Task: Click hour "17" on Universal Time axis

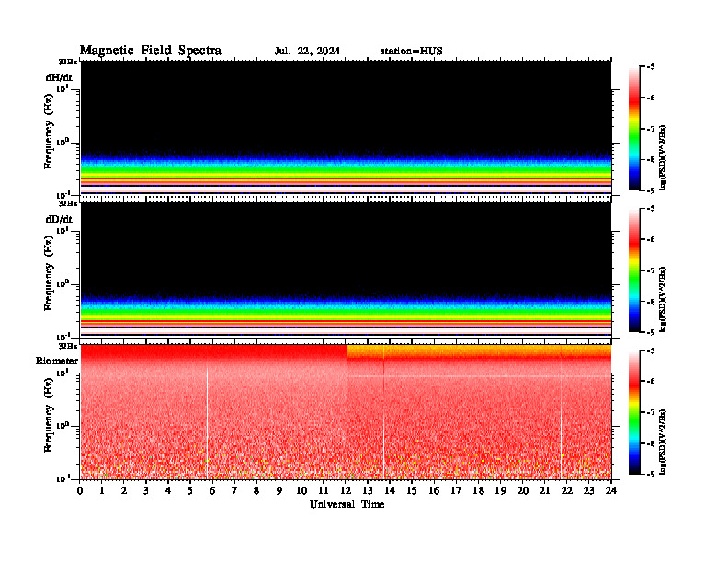Action: pyautogui.click(x=456, y=490)
